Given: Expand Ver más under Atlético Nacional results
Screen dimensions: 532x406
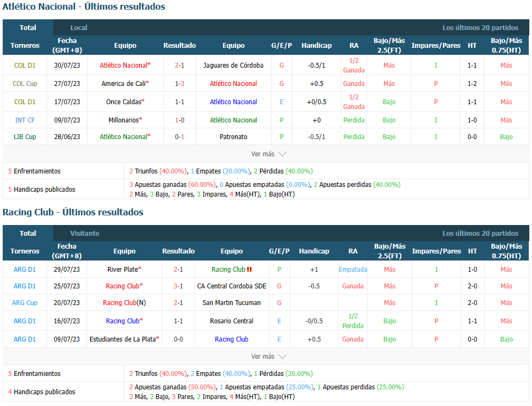Looking at the screenshot, I should point(269,154).
